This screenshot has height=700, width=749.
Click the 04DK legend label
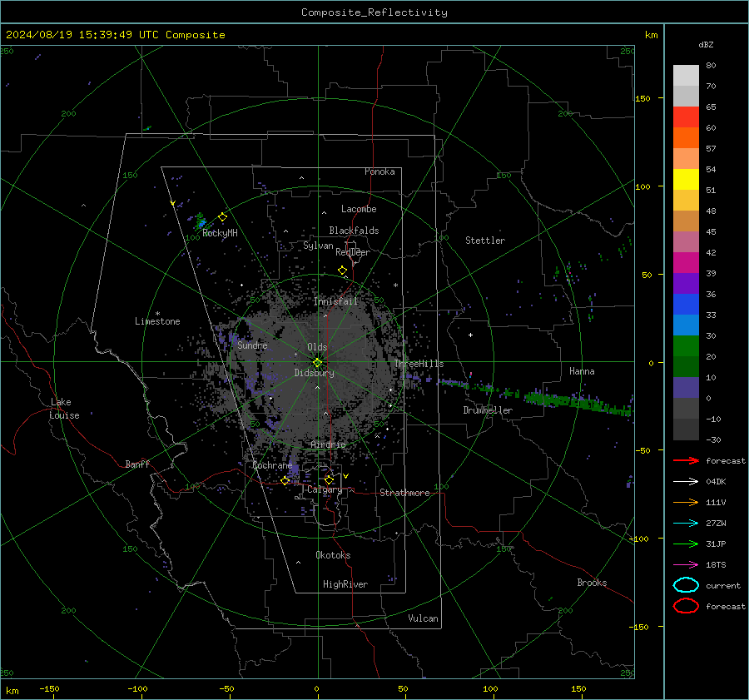click(716, 481)
